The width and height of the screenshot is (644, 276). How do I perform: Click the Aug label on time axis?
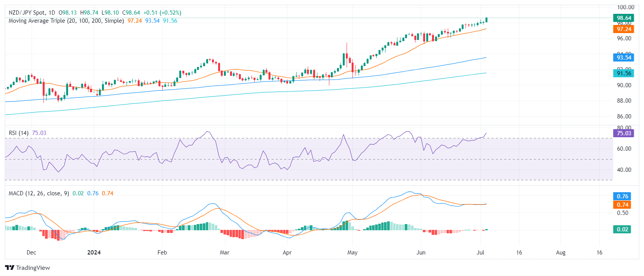[x=561, y=253]
